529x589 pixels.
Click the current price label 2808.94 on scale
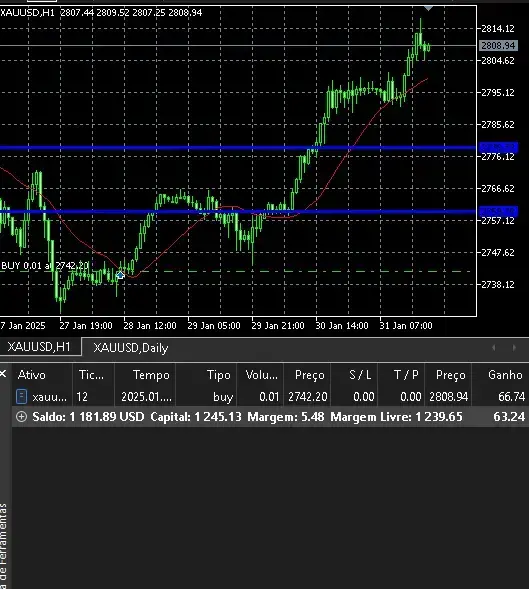coord(498,45)
